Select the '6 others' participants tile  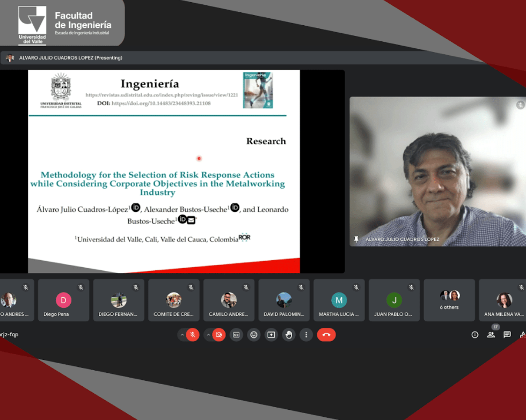(x=449, y=300)
